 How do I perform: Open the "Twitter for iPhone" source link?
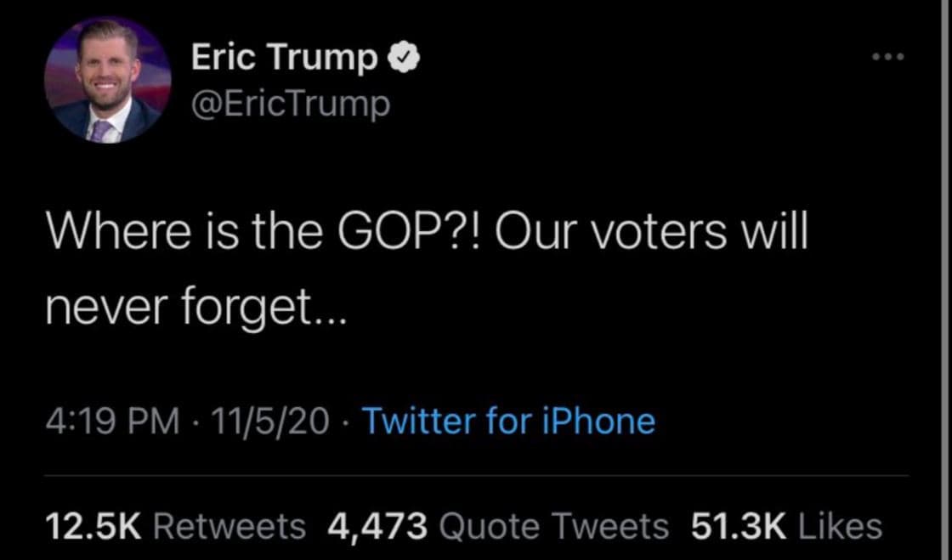[x=508, y=421]
